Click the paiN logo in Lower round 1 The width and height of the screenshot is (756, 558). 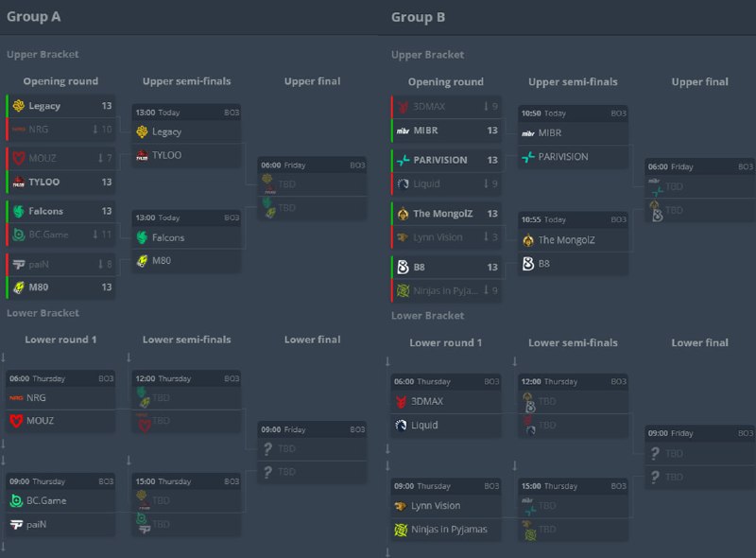(x=16, y=524)
